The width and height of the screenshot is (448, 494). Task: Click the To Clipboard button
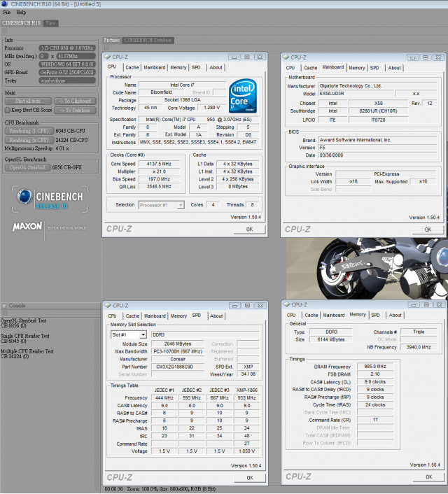tap(75, 101)
